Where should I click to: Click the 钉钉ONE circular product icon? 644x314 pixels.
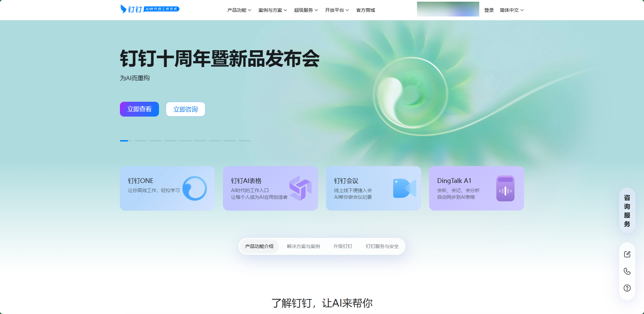[194, 188]
